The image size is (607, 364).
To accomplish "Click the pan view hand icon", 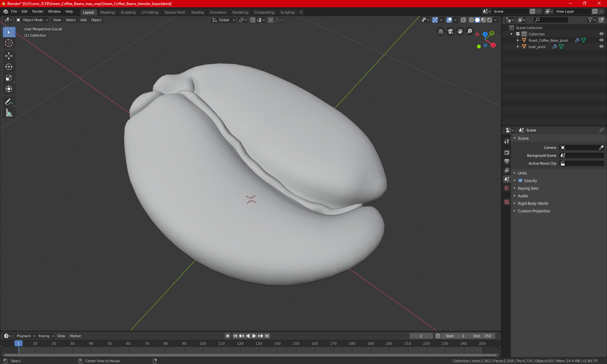I will (460, 31).
